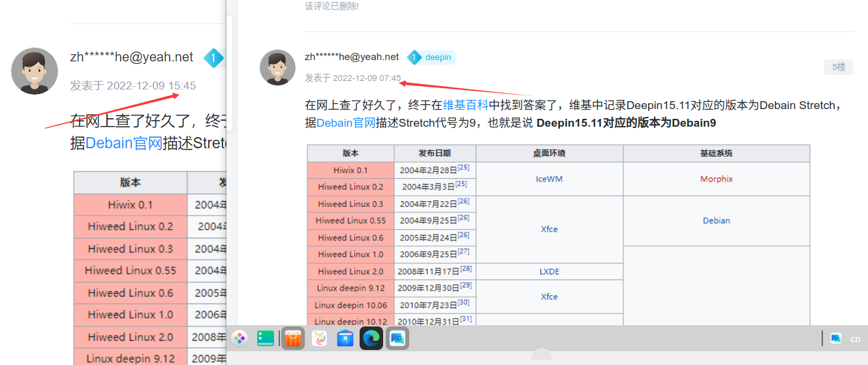The height and width of the screenshot is (365, 868).
Task: Select Hiwix 0.1 cell in right table
Action: pos(350,170)
